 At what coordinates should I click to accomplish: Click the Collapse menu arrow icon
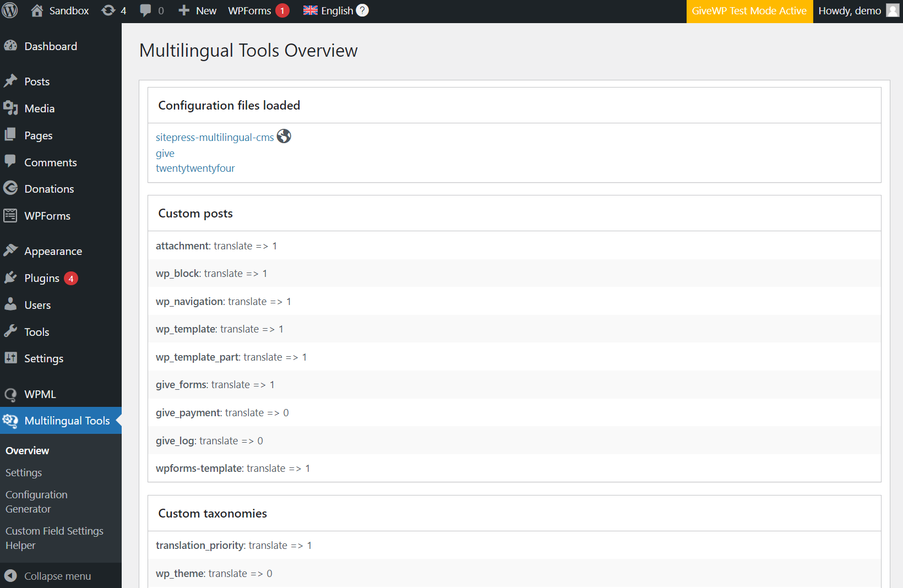(x=10, y=576)
